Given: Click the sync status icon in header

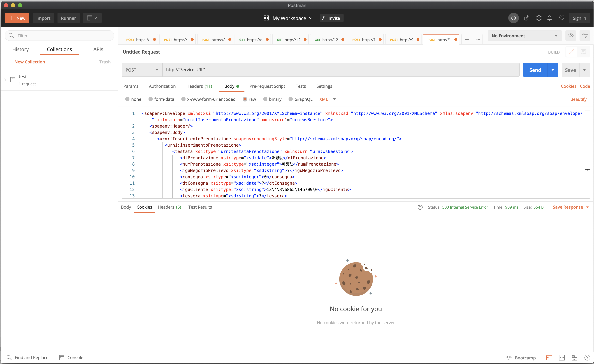Looking at the screenshot, I should [x=513, y=18].
